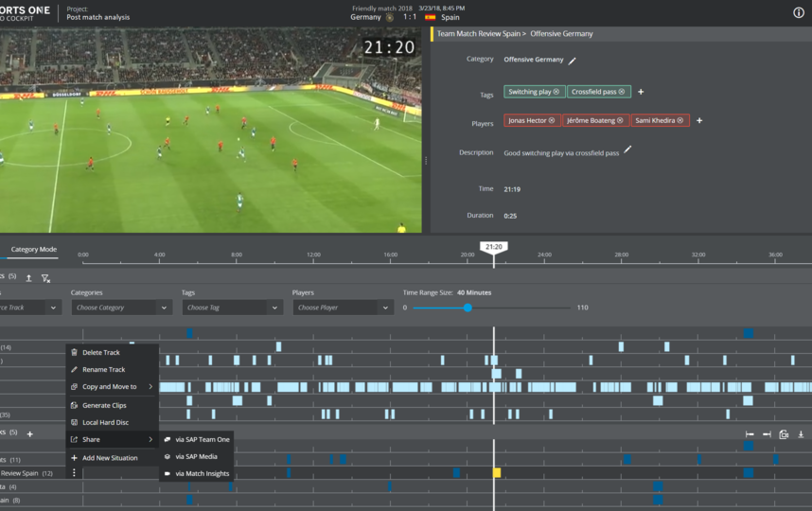The height and width of the screenshot is (511, 812).
Task: Remove the Switching play tag
Action: coord(556,92)
